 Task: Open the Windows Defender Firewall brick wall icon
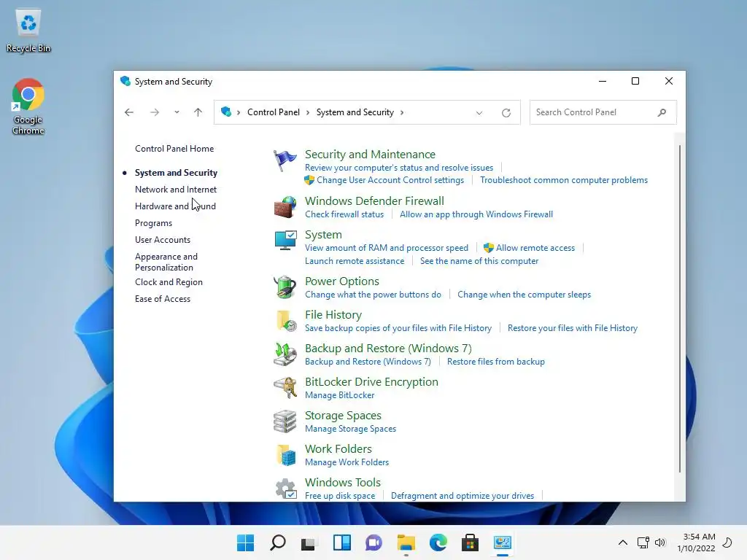pos(285,207)
